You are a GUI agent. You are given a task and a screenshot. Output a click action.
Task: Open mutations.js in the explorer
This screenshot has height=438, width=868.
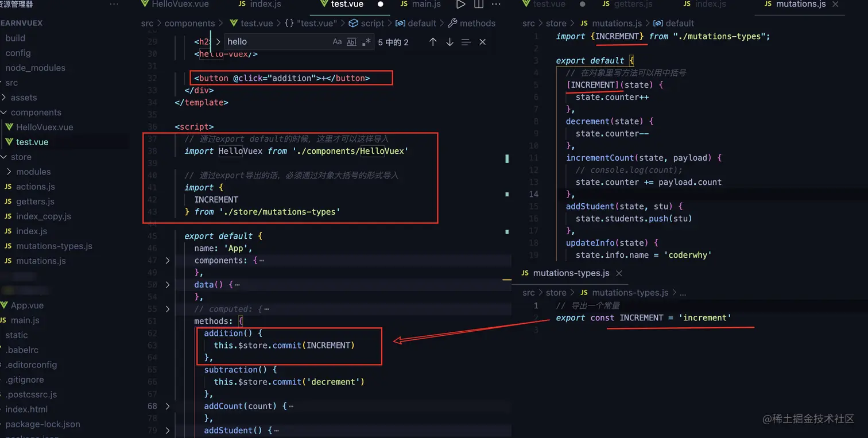41,261
